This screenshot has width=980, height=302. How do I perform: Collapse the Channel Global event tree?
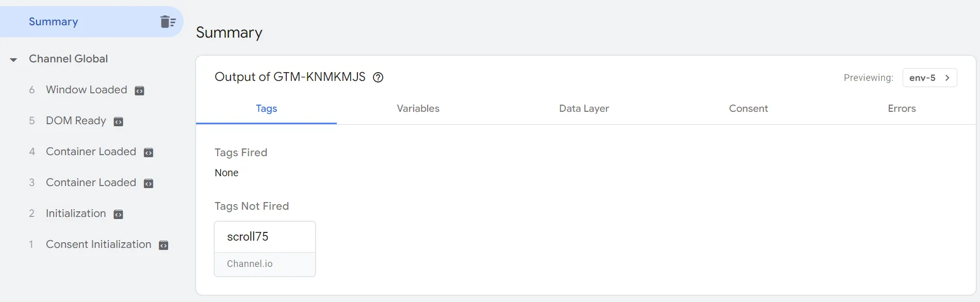point(13,60)
